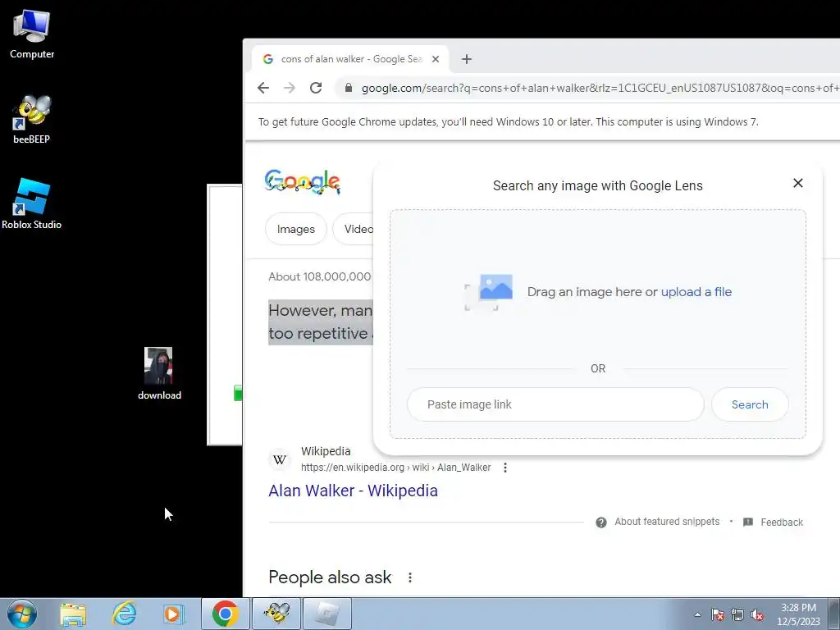Select the Images filter chip

coord(295,230)
